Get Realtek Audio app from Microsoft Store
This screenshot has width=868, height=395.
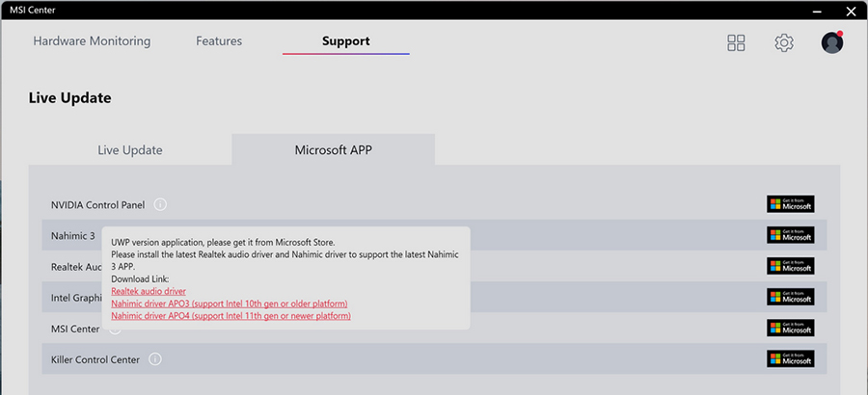tap(791, 266)
